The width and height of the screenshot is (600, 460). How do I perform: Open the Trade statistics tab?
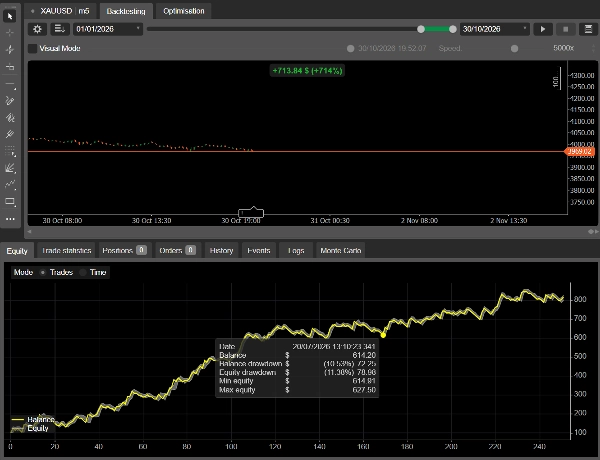coord(66,251)
